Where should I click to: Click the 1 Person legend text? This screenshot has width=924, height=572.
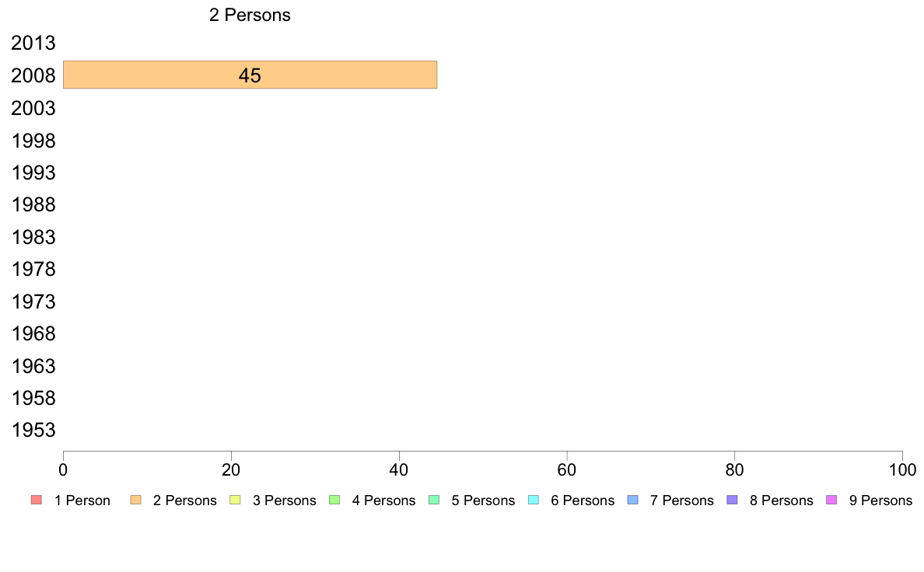click(x=82, y=500)
